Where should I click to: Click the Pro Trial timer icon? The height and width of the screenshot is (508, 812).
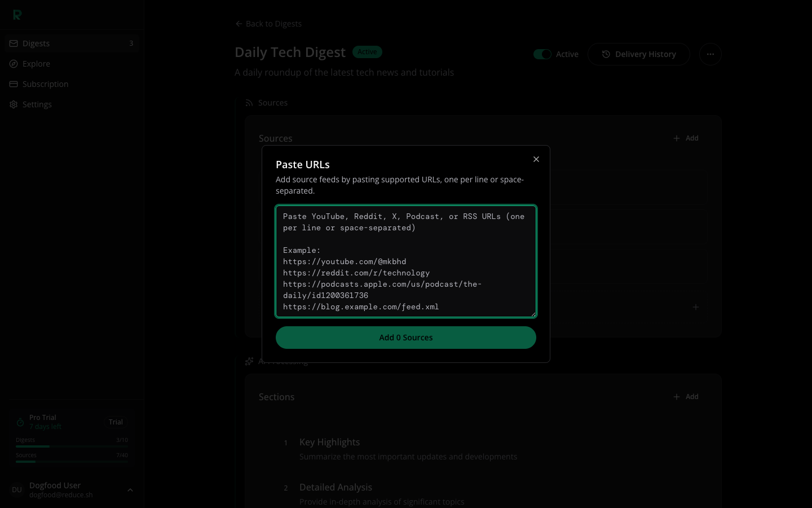pyautogui.click(x=20, y=422)
